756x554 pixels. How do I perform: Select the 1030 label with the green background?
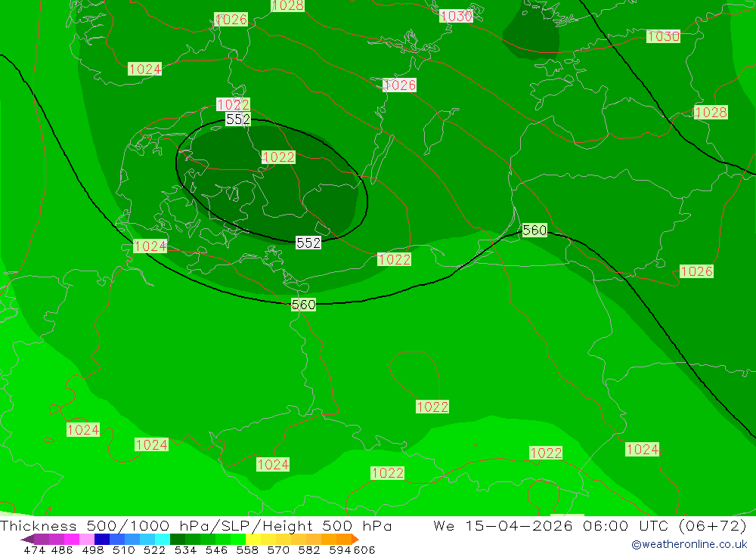664,36
